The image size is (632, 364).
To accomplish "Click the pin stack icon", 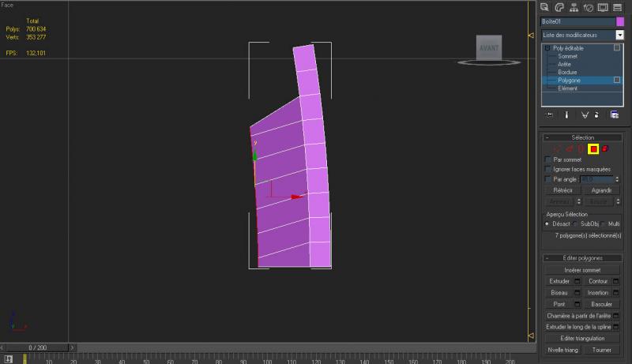I will (548, 114).
